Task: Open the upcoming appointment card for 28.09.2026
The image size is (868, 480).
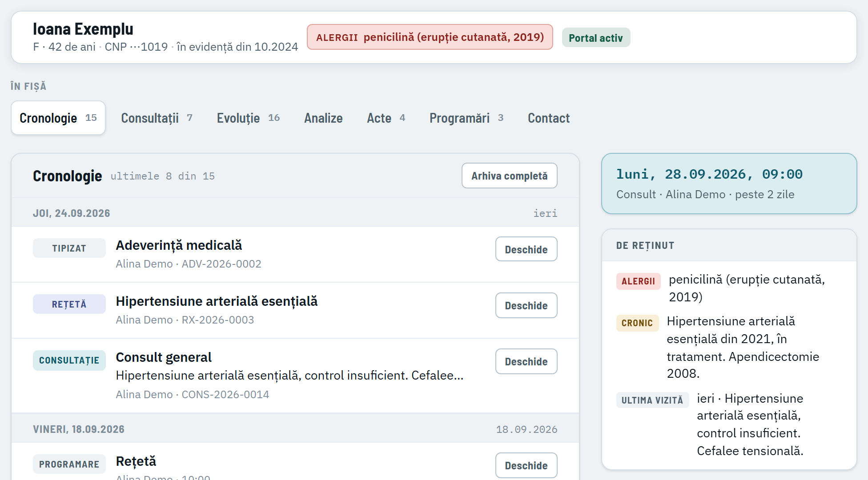Action: coord(729,184)
